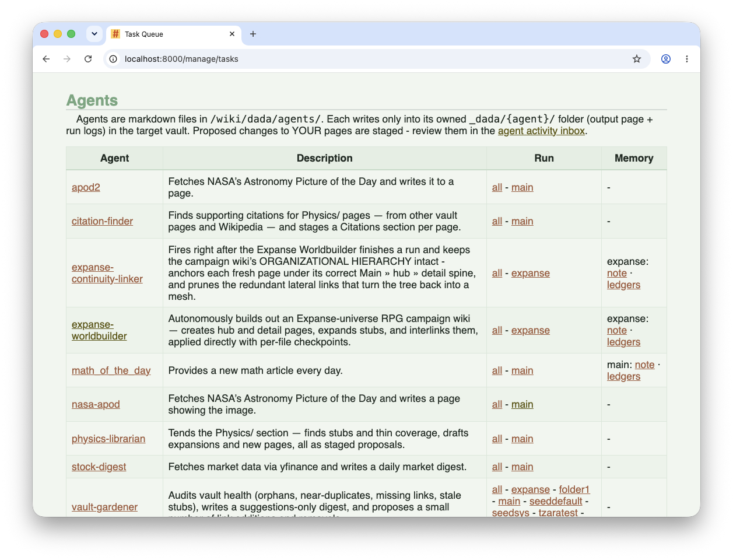
Task: Open the apod2 agent link
Action: [x=86, y=187]
